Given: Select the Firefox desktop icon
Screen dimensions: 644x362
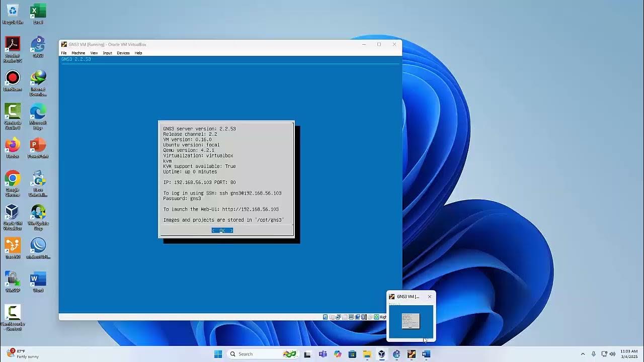Looking at the screenshot, I should [x=13, y=148].
